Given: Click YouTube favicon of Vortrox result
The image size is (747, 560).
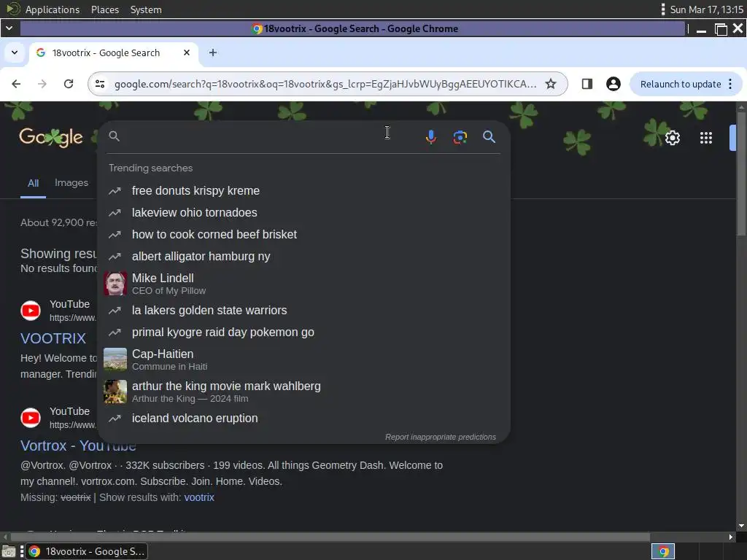Looking at the screenshot, I should (31, 418).
